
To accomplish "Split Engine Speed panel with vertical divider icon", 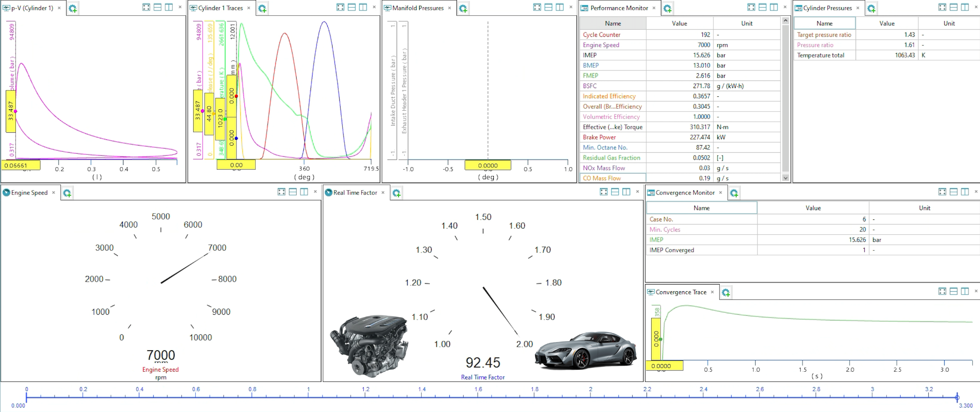I will (304, 192).
